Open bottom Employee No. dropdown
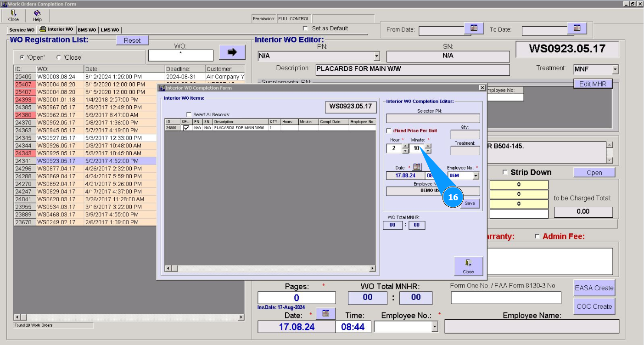The image size is (644, 345). click(435, 327)
